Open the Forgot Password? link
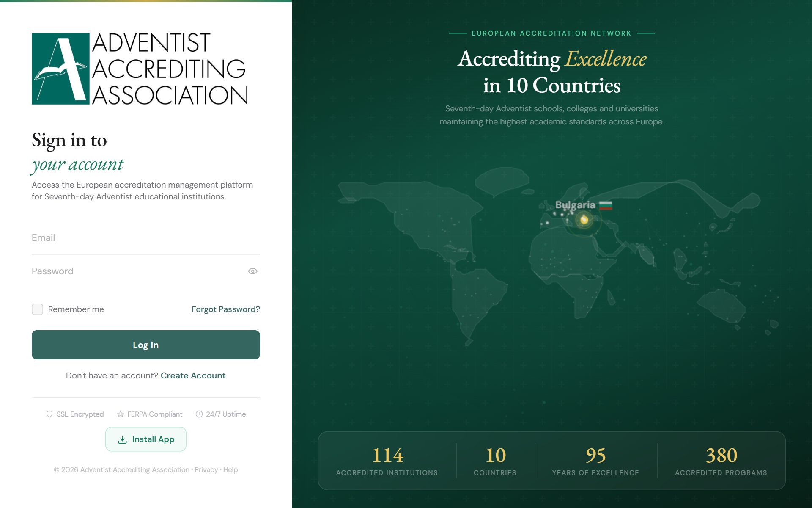 click(225, 309)
